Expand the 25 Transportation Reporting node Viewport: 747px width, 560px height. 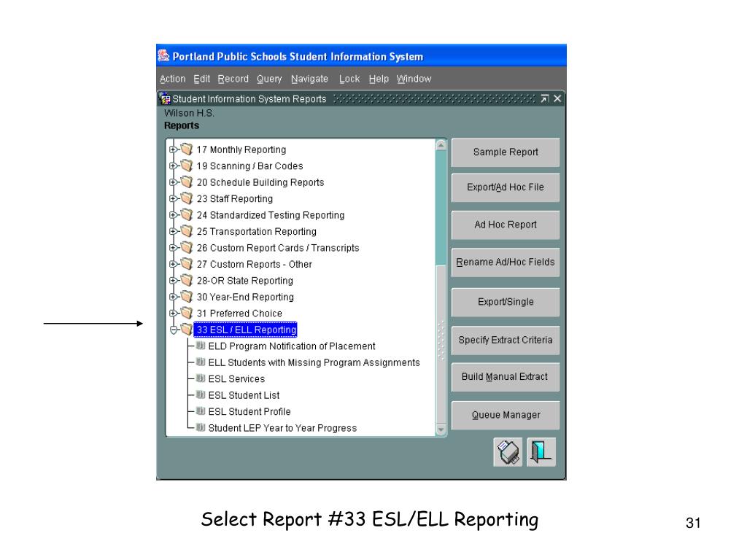point(173,231)
